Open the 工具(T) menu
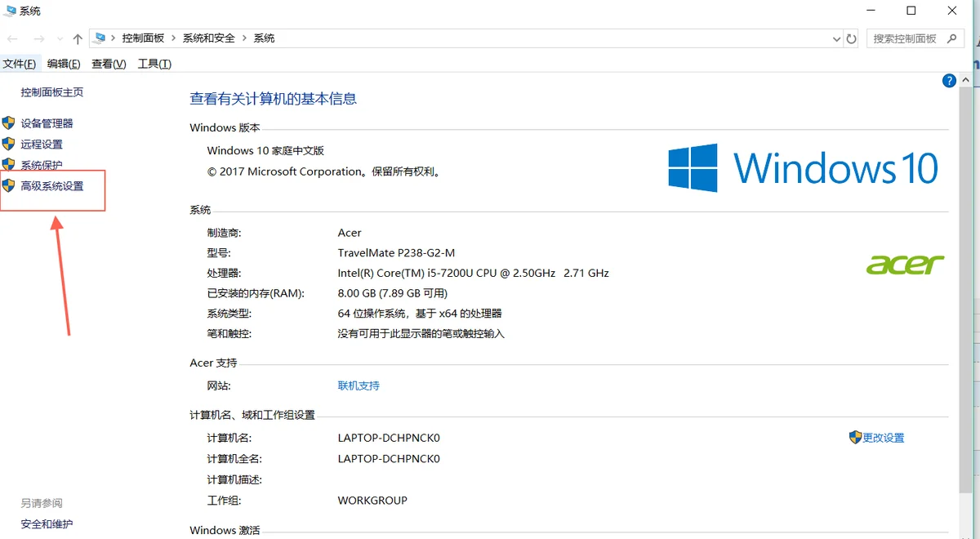This screenshot has height=539, width=980. click(x=154, y=64)
